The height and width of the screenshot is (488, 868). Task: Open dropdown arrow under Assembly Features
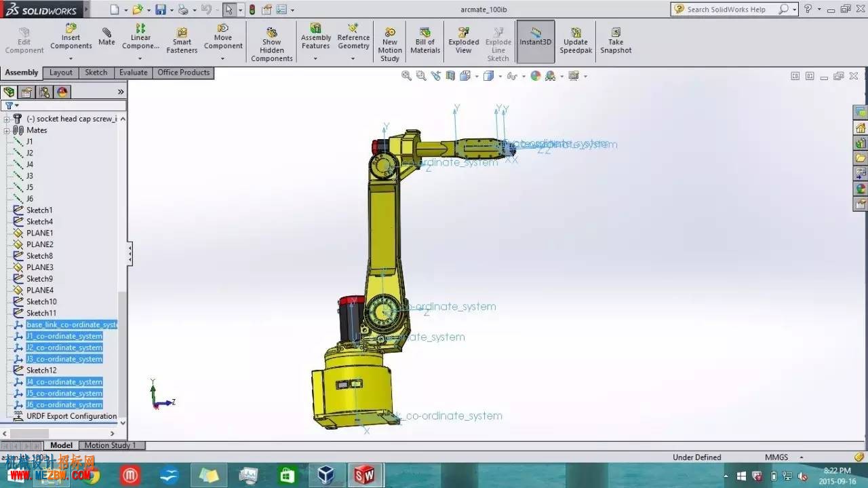(315, 58)
